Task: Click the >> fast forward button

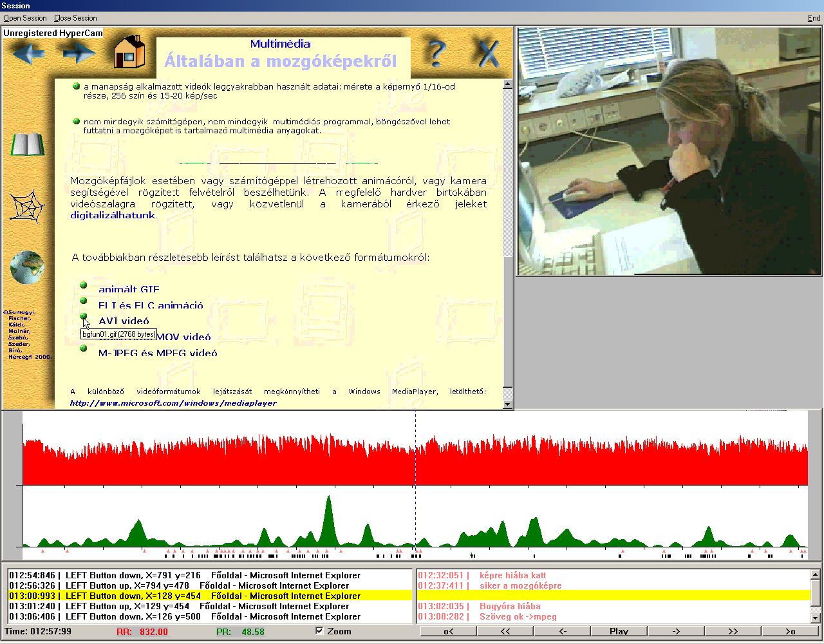Action: click(x=733, y=631)
